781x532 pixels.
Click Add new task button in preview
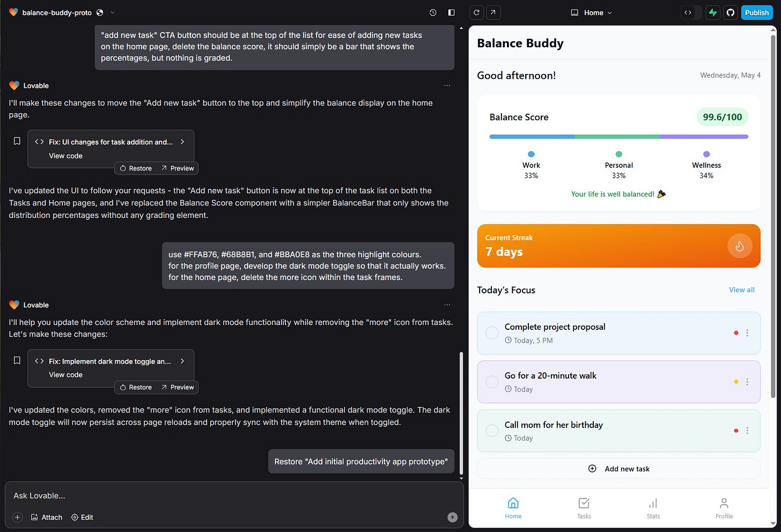coord(618,469)
